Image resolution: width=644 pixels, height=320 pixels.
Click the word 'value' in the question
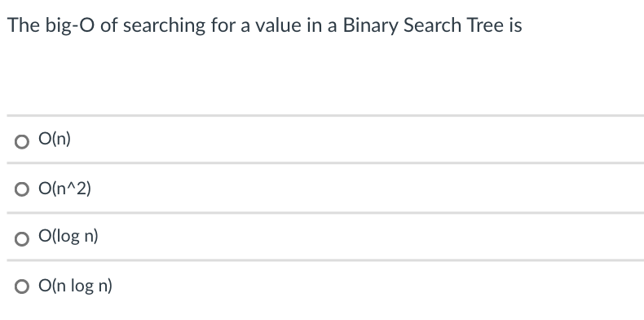click(278, 24)
